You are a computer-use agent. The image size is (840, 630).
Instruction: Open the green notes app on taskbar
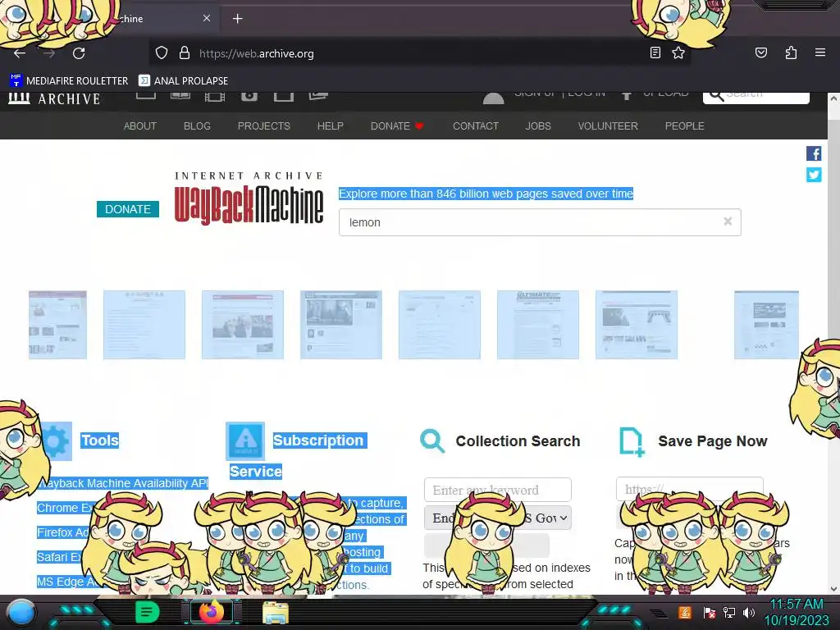point(147,612)
